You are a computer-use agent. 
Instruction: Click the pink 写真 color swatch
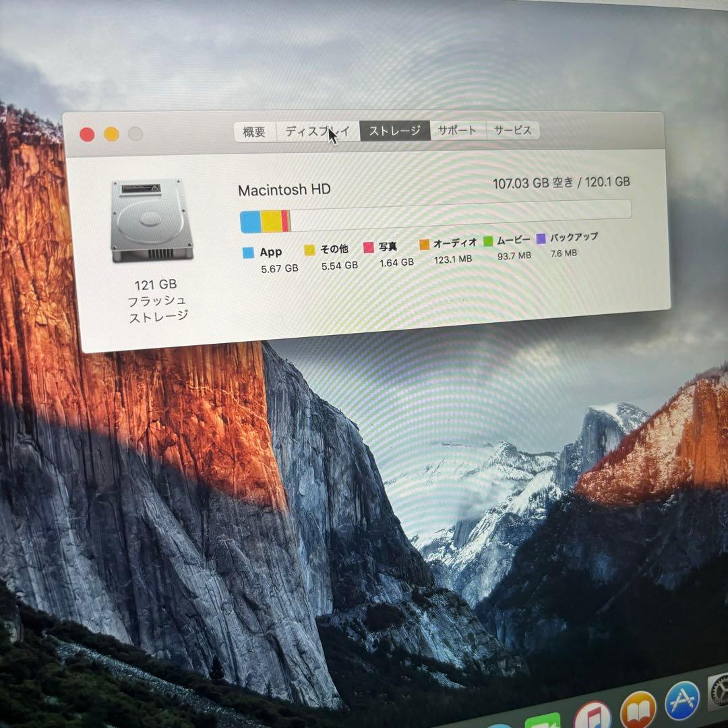point(368,247)
